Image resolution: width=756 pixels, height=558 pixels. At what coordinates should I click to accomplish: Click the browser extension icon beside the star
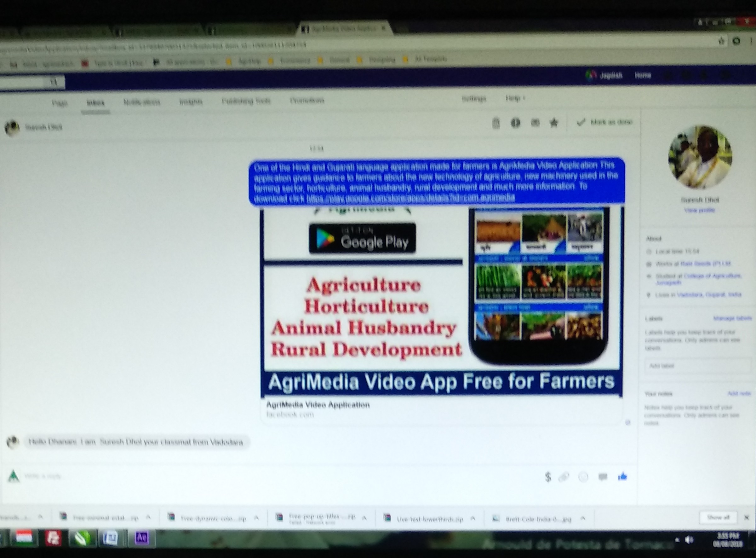tap(736, 41)
